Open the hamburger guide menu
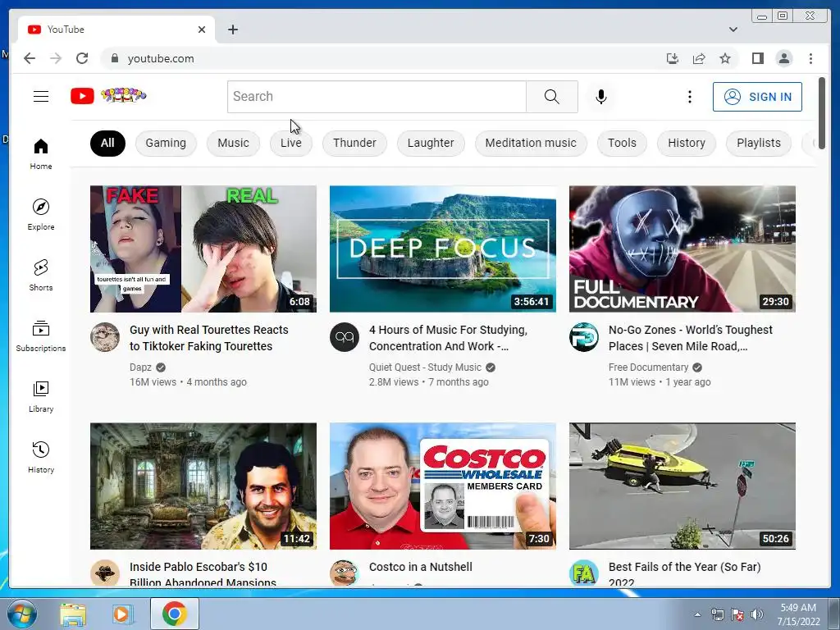This screenshot has width=840, height=630. (x=41, y=97)
